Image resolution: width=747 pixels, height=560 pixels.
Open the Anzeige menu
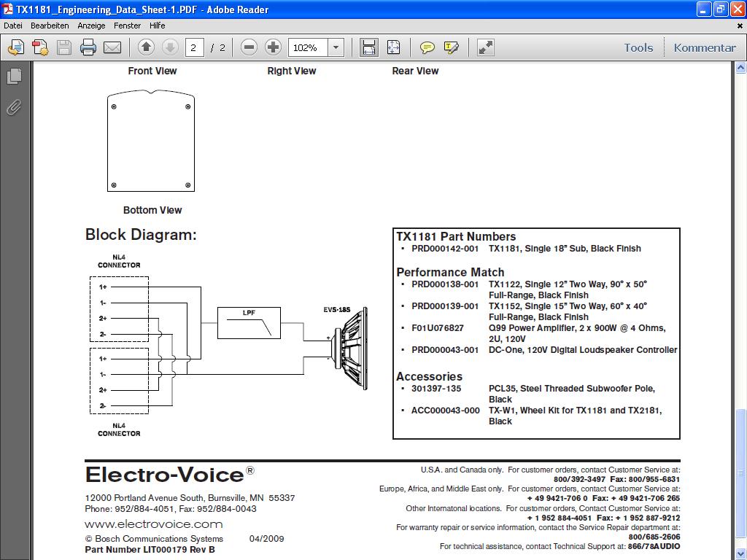91,26
